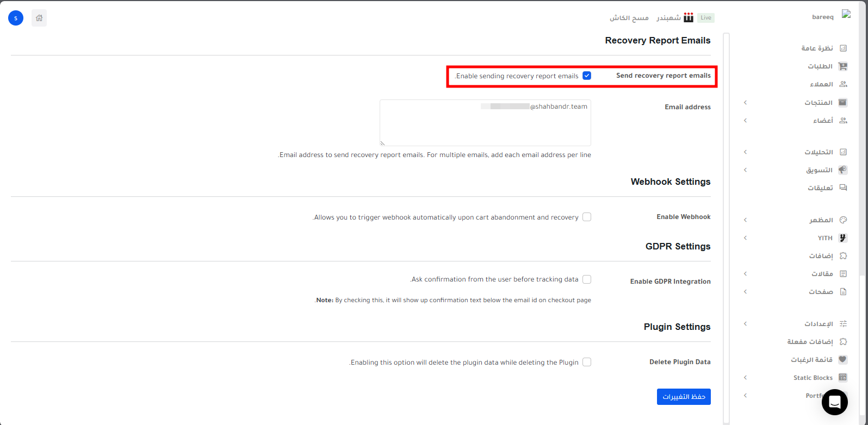The height and width of the screenshot is (425, 868).
Task: Enable the Webhook checkbox
Action: point(587,217)
